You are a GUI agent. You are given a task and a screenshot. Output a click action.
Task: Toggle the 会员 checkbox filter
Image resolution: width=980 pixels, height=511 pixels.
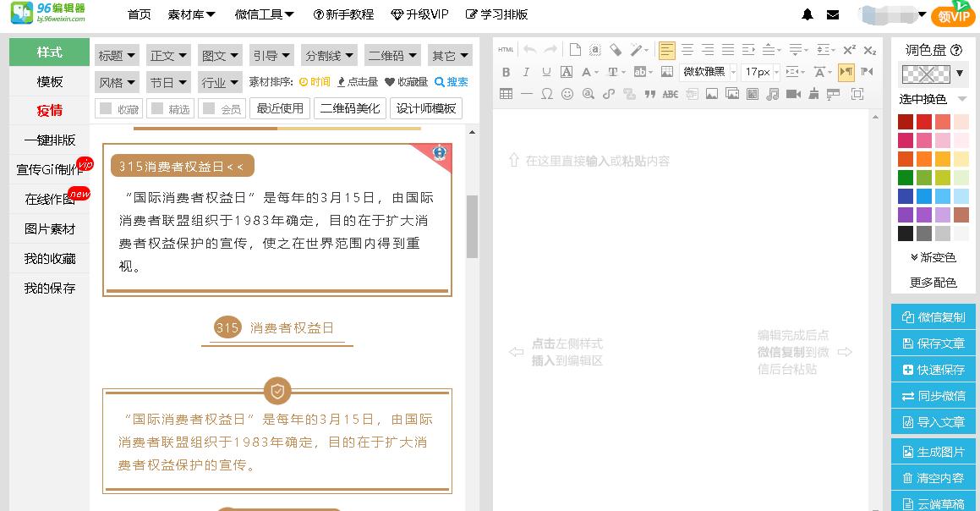(221, 108)
